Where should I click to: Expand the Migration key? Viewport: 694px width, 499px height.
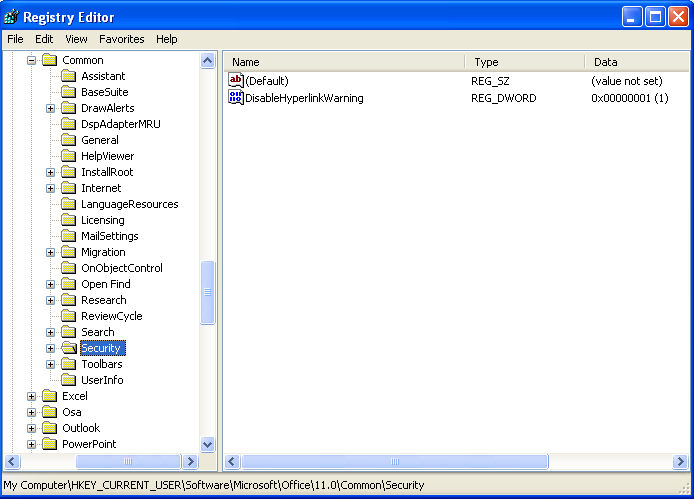pos(50,252)
